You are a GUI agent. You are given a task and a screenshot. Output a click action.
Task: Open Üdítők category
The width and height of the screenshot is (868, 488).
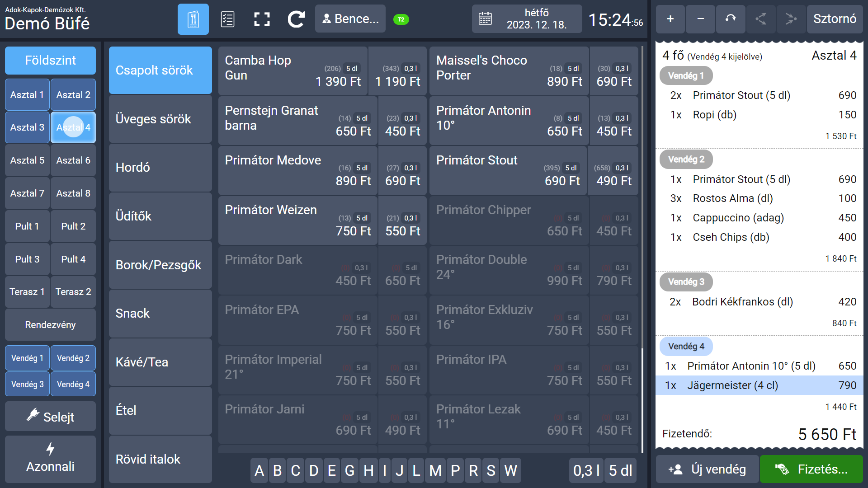(160, 216)
